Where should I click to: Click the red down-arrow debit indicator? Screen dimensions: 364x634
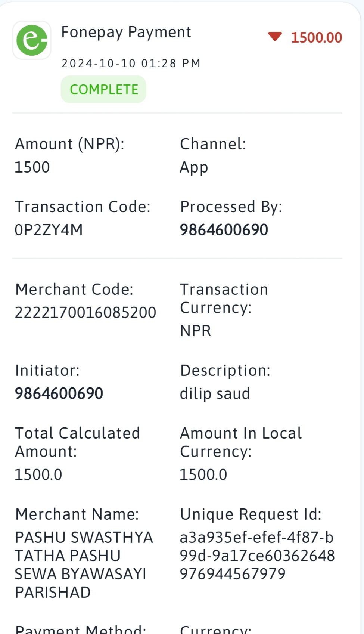pyautogui.click(x=275, y=37)
